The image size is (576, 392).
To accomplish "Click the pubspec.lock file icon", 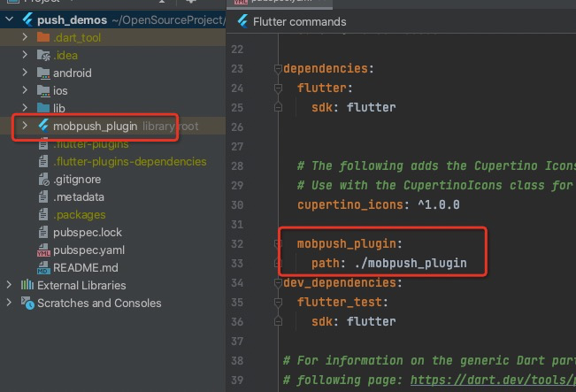I will 43,232.
